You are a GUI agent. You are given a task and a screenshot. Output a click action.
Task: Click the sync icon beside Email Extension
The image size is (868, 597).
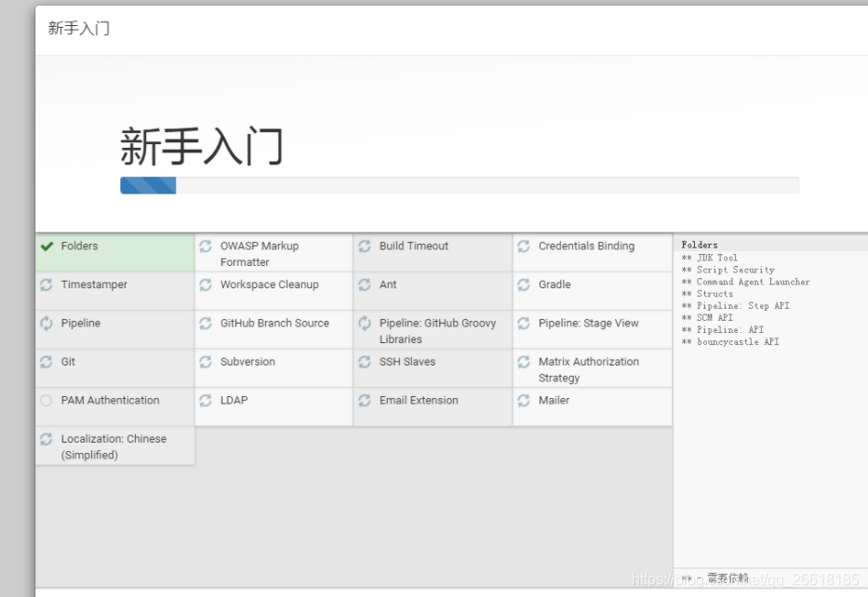(365, 400)
